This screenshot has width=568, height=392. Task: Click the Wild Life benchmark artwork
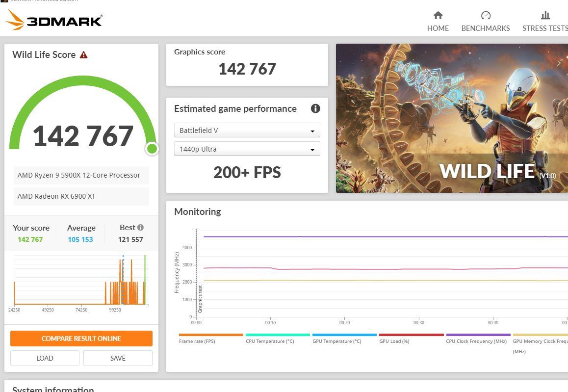(x=452, y=118)
